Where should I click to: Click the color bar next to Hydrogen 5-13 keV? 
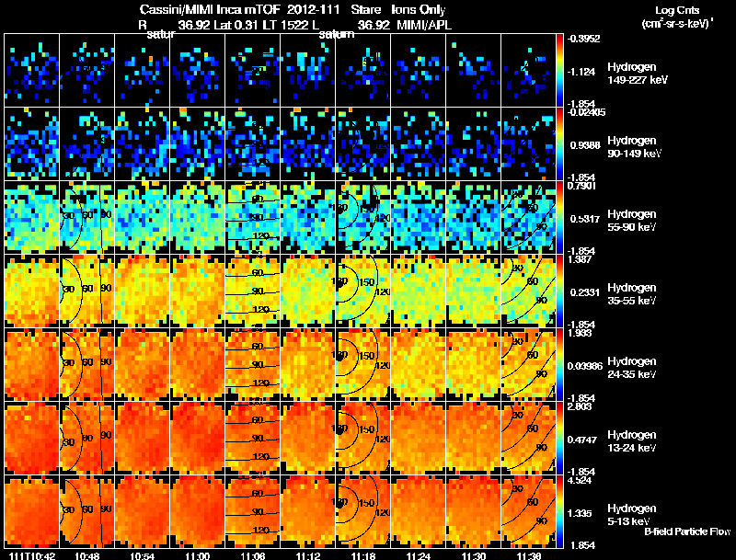click(x=559, y=511)
